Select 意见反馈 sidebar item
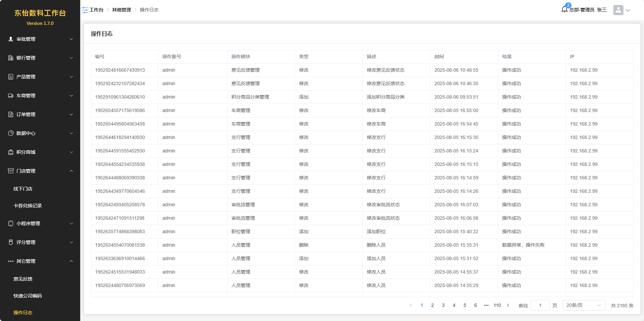The image size is (644, 321). pyautogui.click(x=23, y=279)
